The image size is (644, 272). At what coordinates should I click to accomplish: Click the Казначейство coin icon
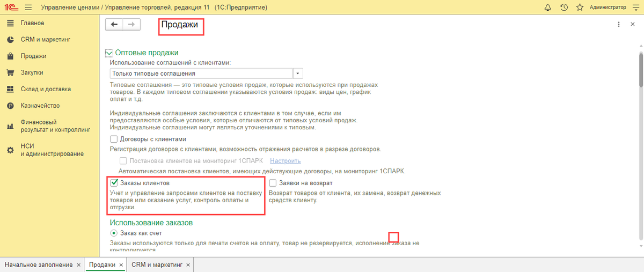coord(10,106)
